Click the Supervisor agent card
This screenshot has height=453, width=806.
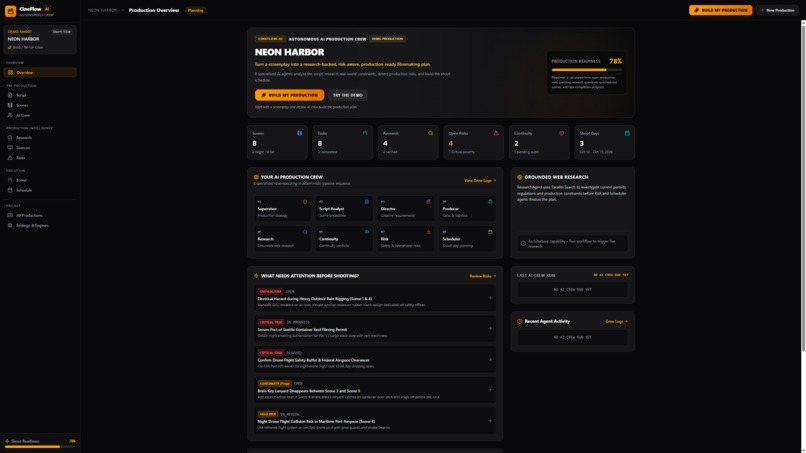(x=282, y=208)
